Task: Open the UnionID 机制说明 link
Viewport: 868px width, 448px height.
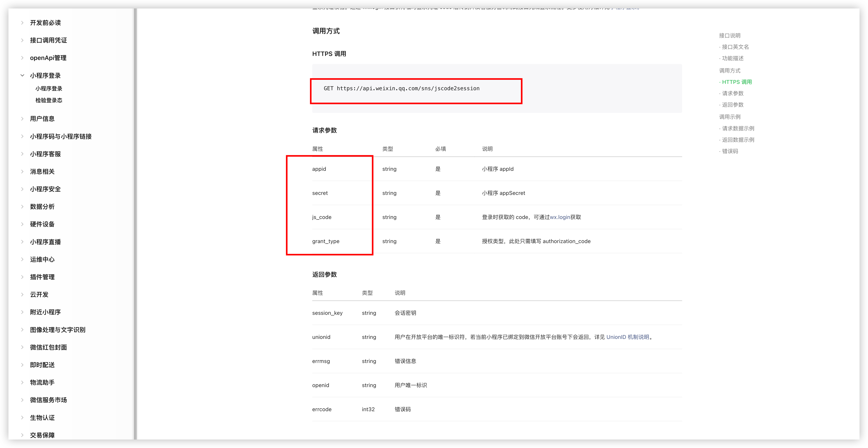Action: point(627,337)
